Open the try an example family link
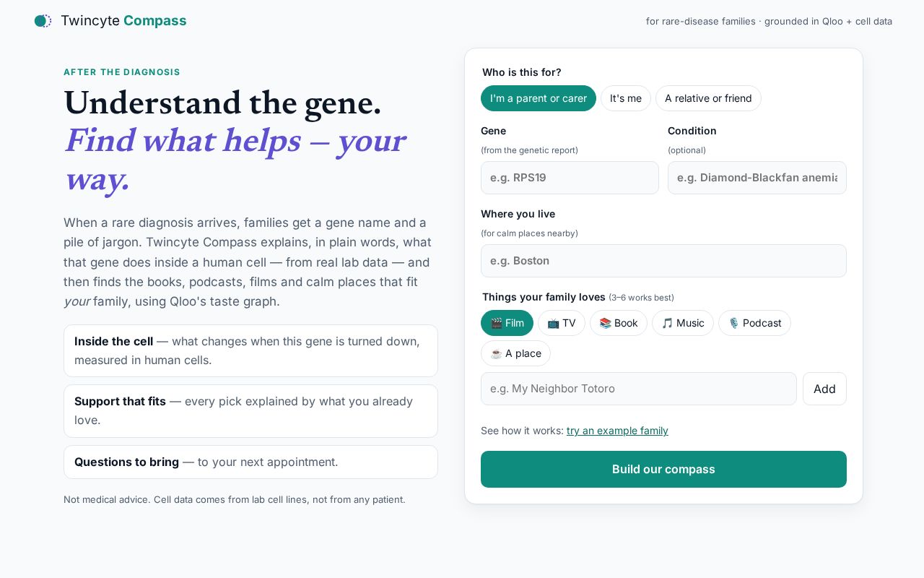The height and width of the screenshot is (578, 924). pos(617,431)
